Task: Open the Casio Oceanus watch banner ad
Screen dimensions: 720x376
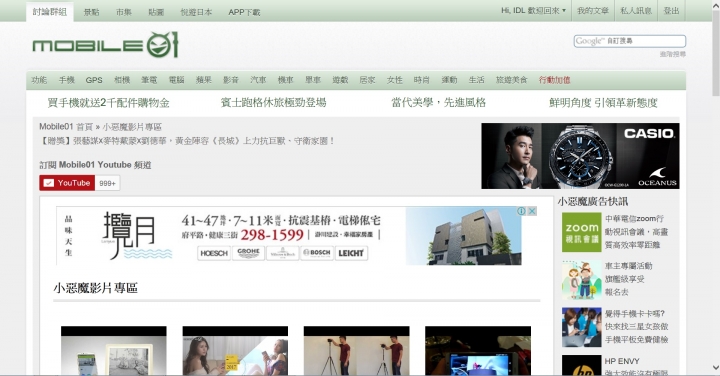Action: pyautogui.click(x=580, y=156)
